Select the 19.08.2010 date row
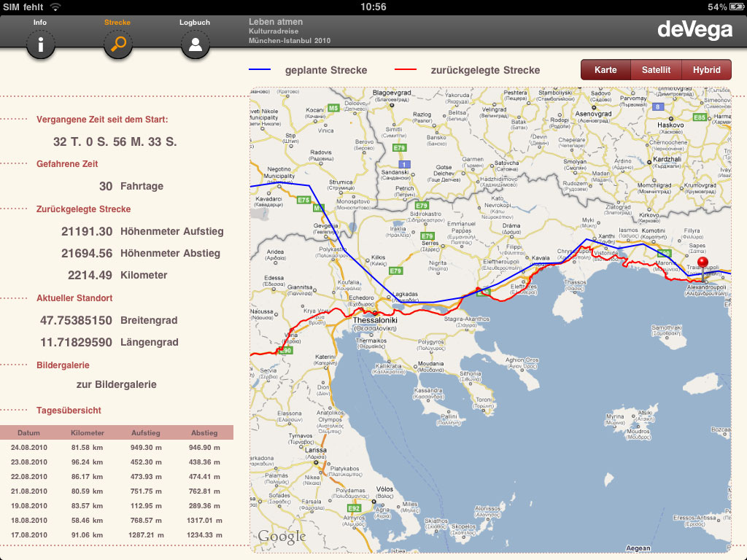The width and height of the screenshot is (747, 560). [x=117, y=506]
